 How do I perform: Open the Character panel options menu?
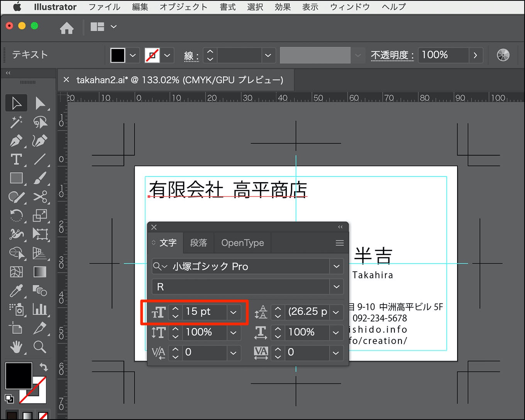[340, 243]
